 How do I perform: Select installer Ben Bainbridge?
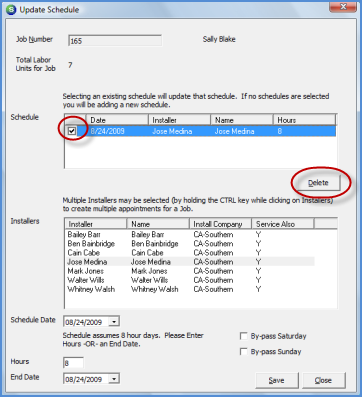[x=189, y=244]
